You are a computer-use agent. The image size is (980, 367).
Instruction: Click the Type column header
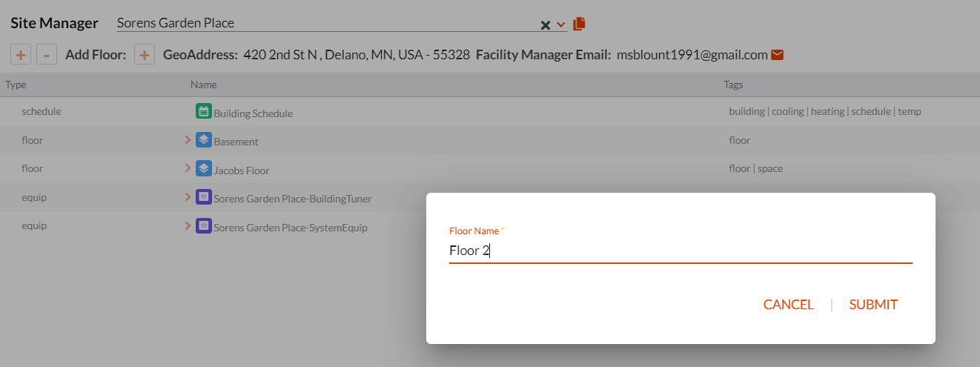16,85
